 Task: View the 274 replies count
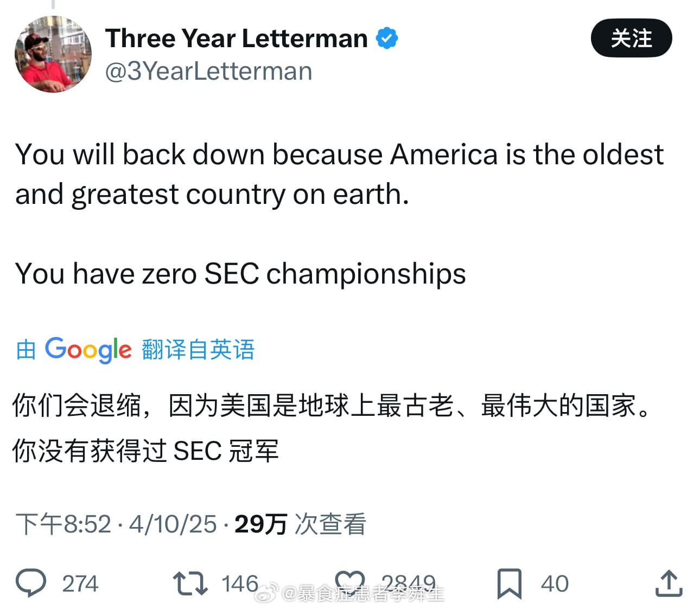[80, 584]
